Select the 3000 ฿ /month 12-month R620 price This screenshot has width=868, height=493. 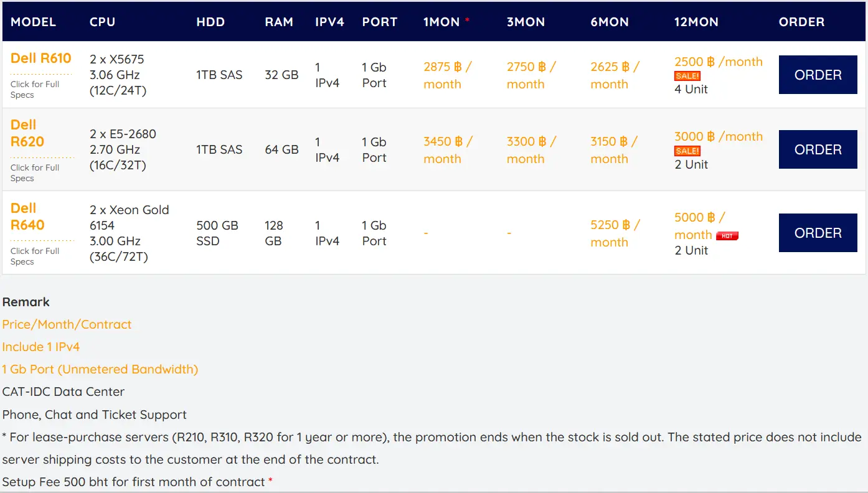click(x=718, y=136)
